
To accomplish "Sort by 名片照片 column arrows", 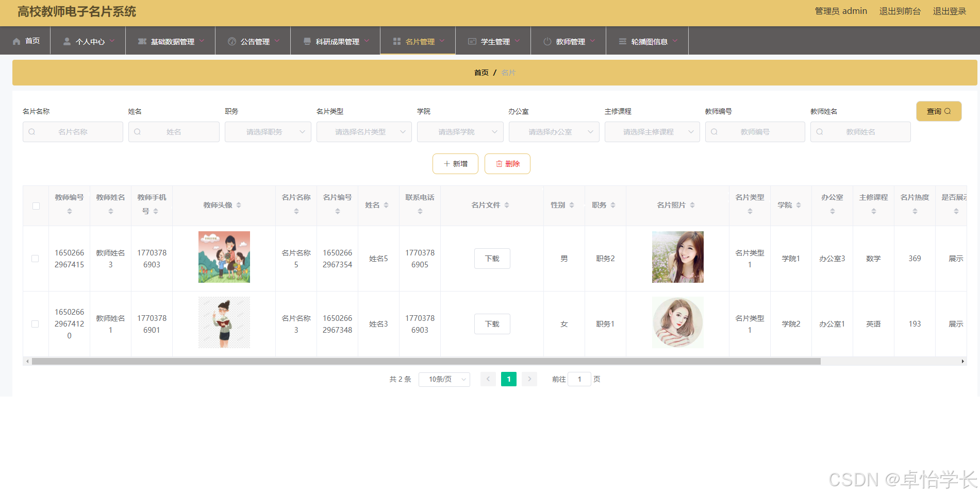I will click(692, 205).
